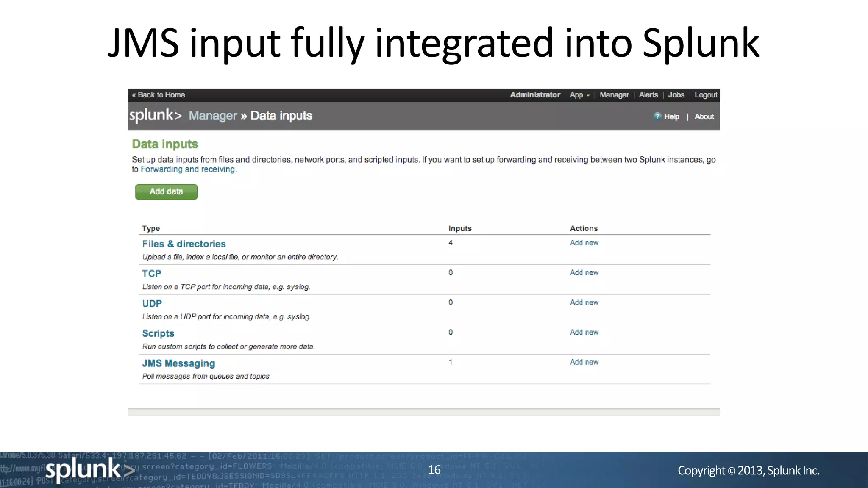The height and width of the screenshot is (488, 868).
Task: Open the App dropdown menu
Action: pyautogui.click(x=579, y=95)
